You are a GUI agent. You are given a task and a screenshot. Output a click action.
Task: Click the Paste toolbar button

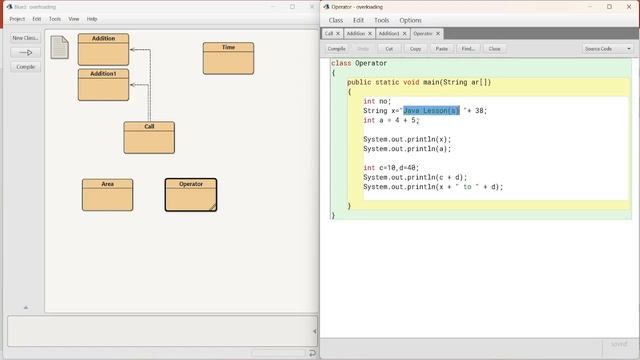click(x=442, y=49)
